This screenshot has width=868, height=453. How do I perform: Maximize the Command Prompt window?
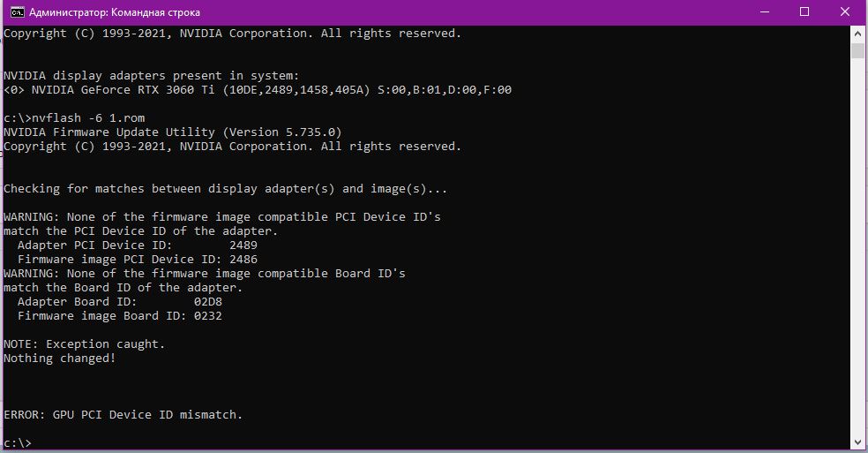coord(804,12)
